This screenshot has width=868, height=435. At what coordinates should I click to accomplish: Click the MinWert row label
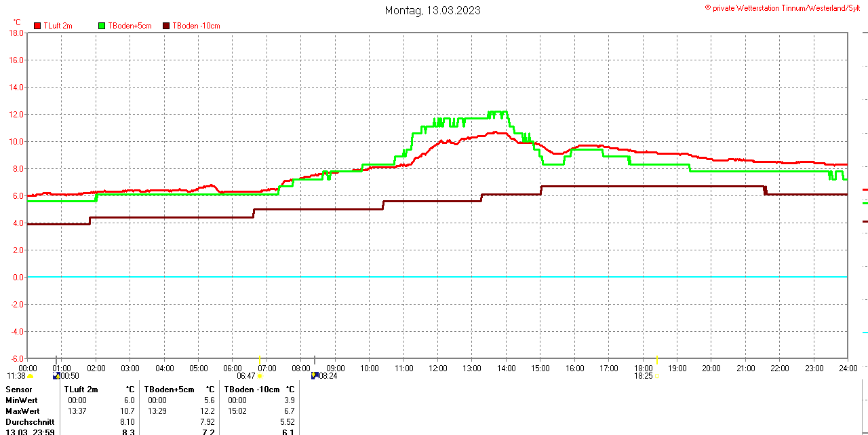(21, 400)
